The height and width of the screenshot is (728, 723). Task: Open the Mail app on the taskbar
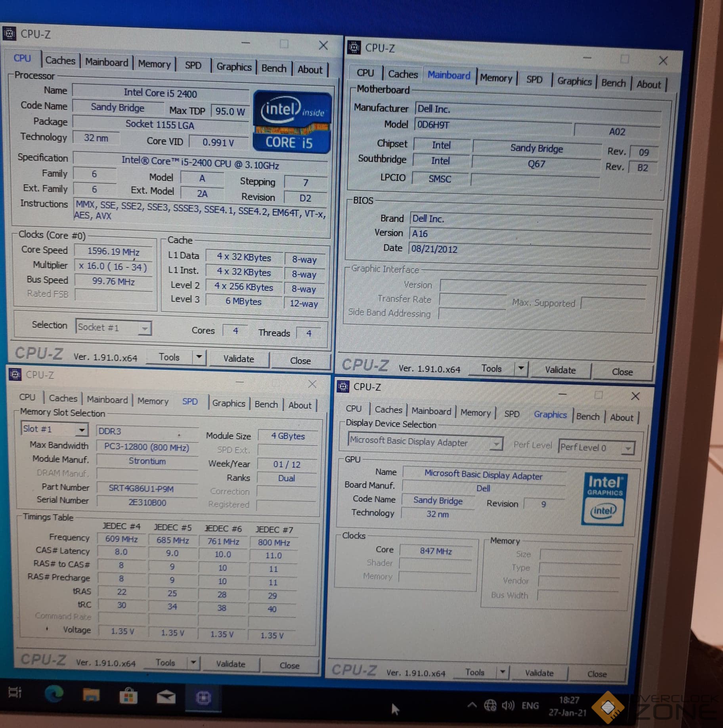(166, 697)
